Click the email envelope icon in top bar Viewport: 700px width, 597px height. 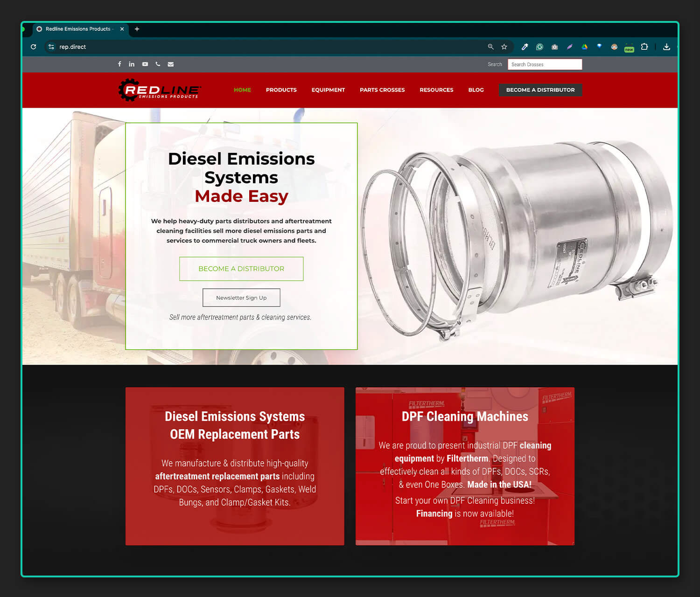pyautogui.click(x=171, y=64)
